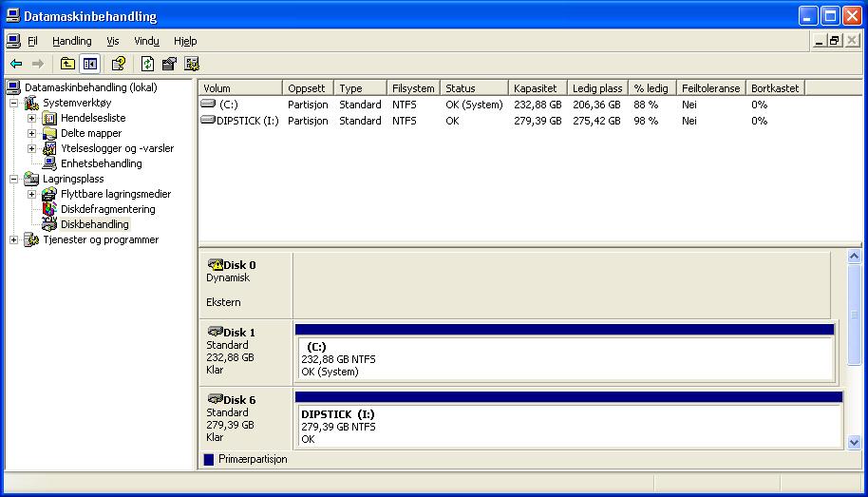Click the blue Primærpartisjon legend swatch
Image resolution: width=868 pixels, height=497 pixels.
[x=209, y=460]
